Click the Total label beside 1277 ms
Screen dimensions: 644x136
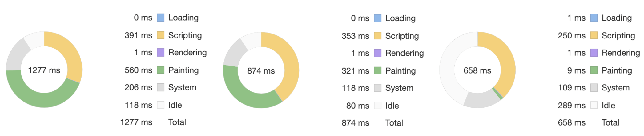[177, 122]
